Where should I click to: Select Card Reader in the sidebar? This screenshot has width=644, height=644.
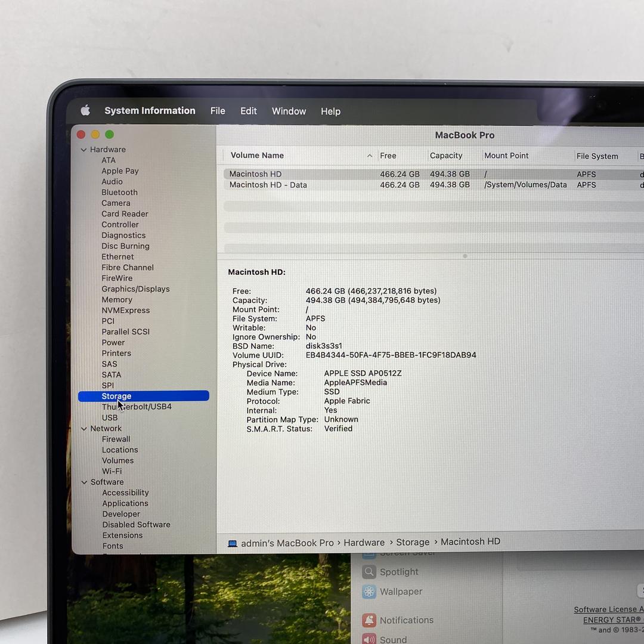pos(125,213)
